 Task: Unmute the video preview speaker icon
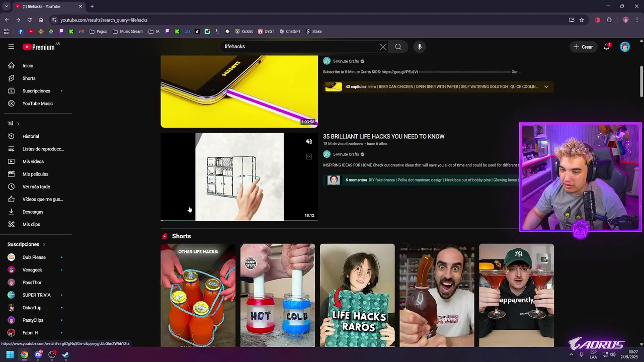point(309,142)
